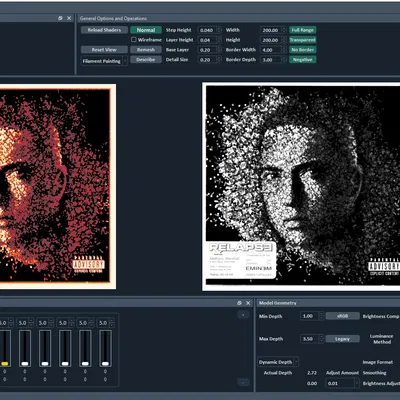Toggle the Normal shading button
The height and width of the screenshot is (400, 400).
(x=146, y=30)
